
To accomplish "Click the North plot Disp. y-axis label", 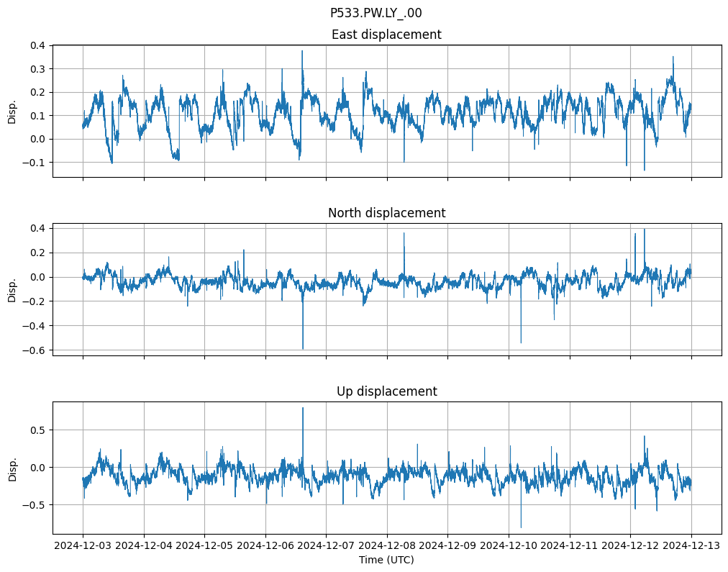I will point(12,289).
